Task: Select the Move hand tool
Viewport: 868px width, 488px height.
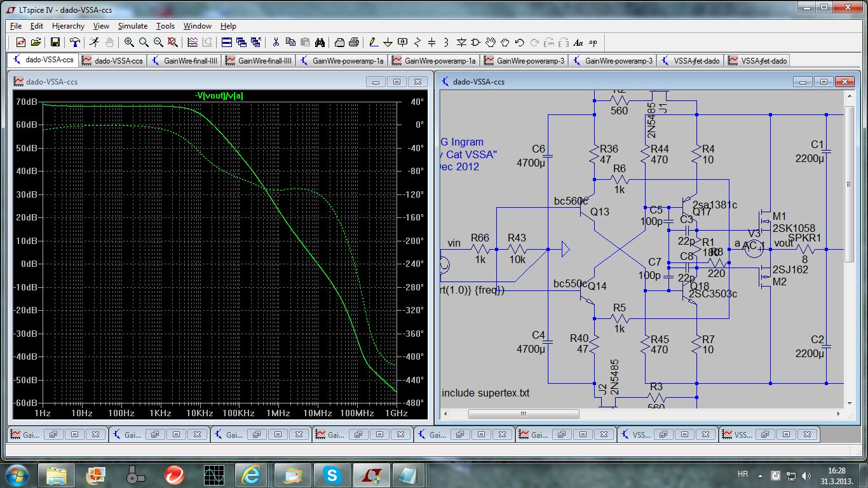Action: coord(490,43)
